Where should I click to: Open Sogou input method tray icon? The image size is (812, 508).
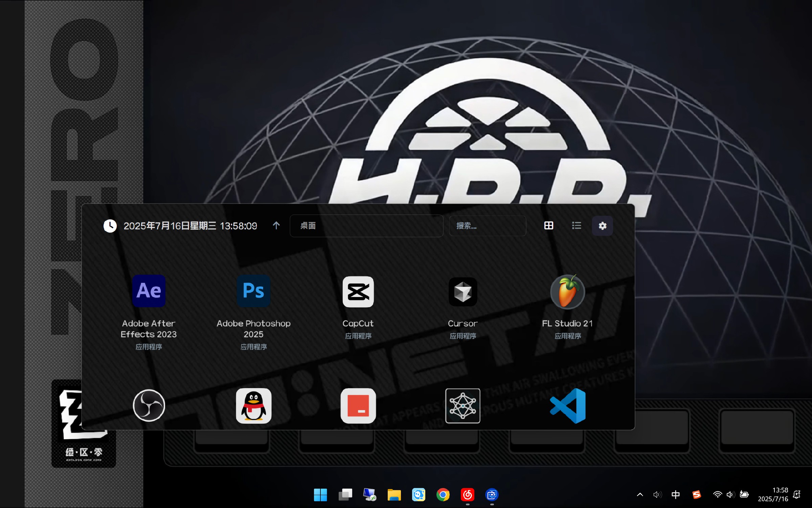(x=697, y=495)
